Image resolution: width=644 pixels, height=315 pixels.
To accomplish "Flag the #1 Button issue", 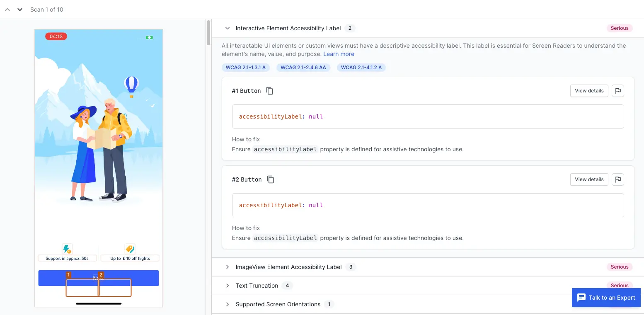I will coord(618,91).
